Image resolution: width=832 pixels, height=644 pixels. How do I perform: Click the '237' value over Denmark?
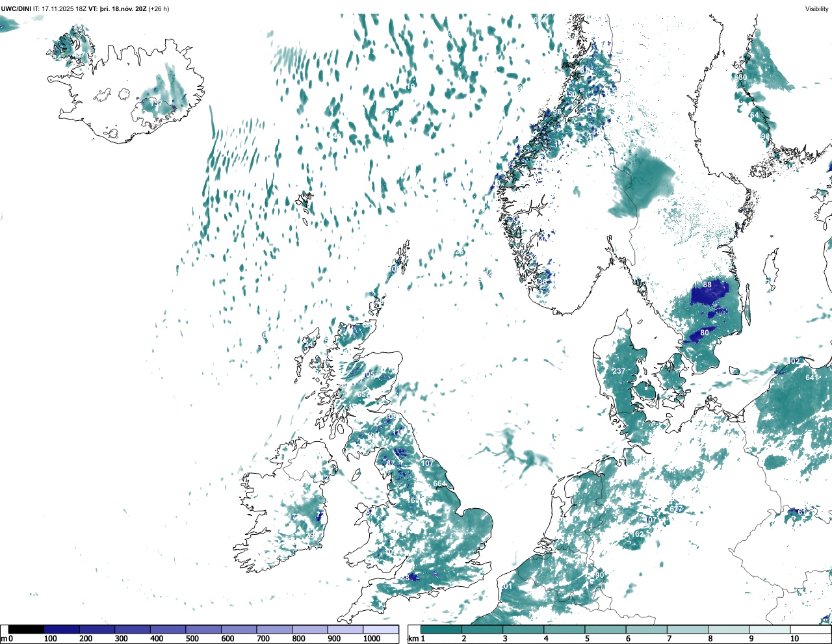pyautogui.click(x=619, y=372)
